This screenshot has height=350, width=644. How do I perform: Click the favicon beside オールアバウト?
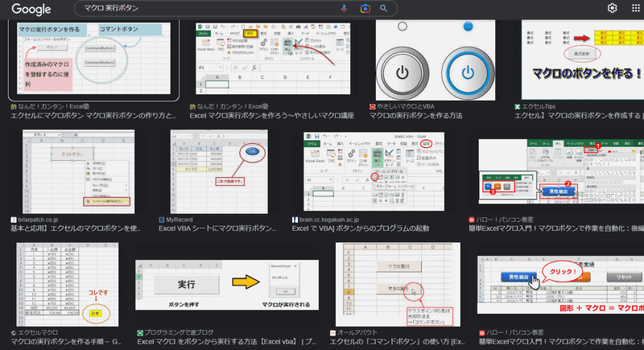click(x=332, y=333)
